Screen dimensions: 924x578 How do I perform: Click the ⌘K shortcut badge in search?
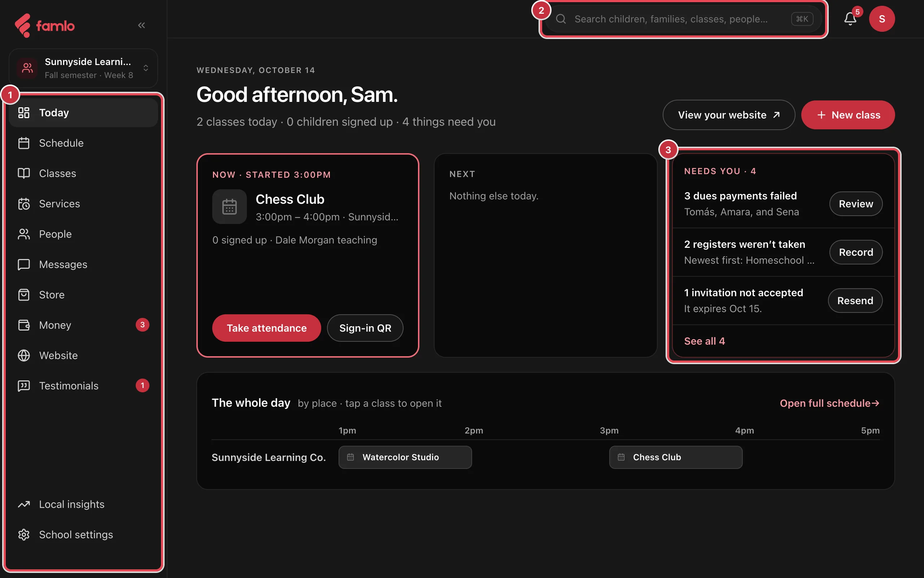tap(802, 19)
